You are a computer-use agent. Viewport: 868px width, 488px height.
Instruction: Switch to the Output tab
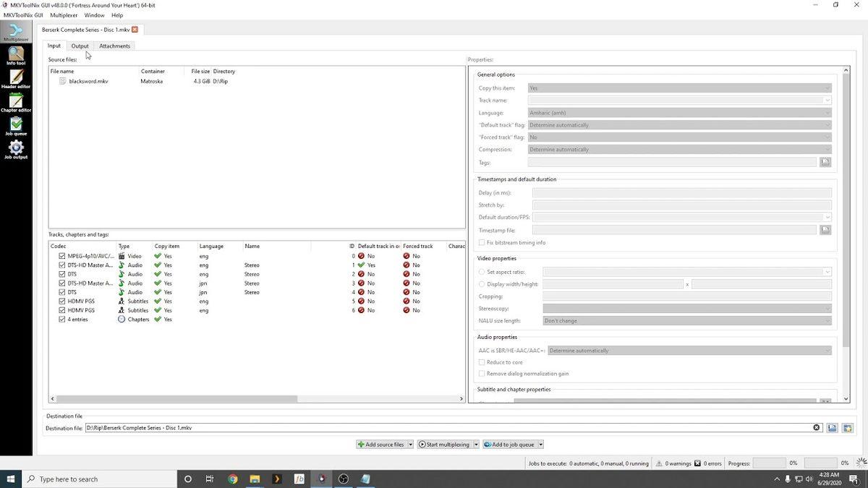coord(80,46)
